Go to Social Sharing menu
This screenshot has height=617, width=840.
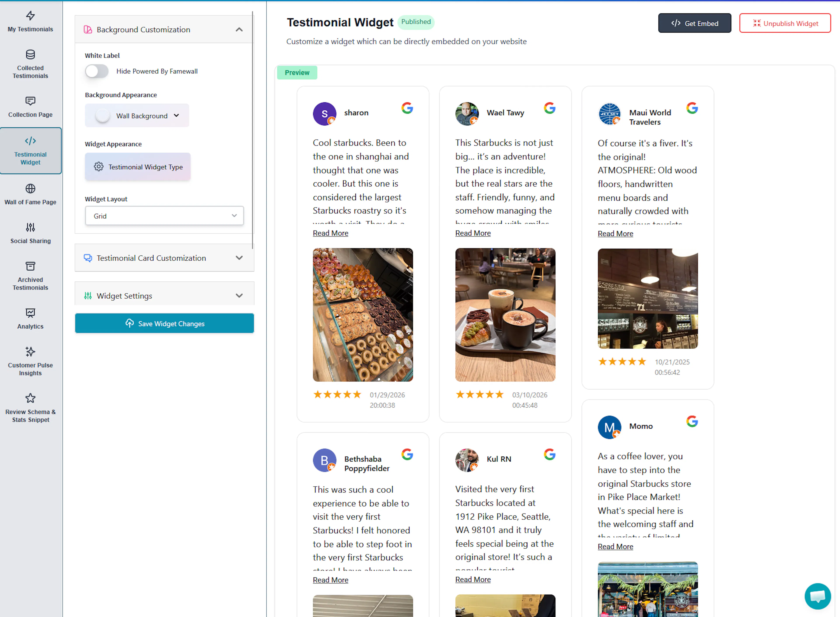(31, 233)
